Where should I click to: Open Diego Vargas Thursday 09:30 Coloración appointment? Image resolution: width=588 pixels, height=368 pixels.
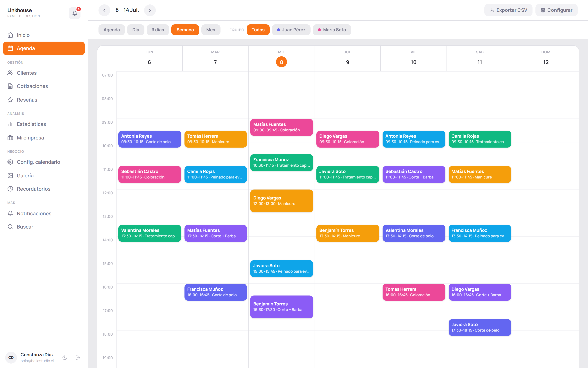pos(348,139)
